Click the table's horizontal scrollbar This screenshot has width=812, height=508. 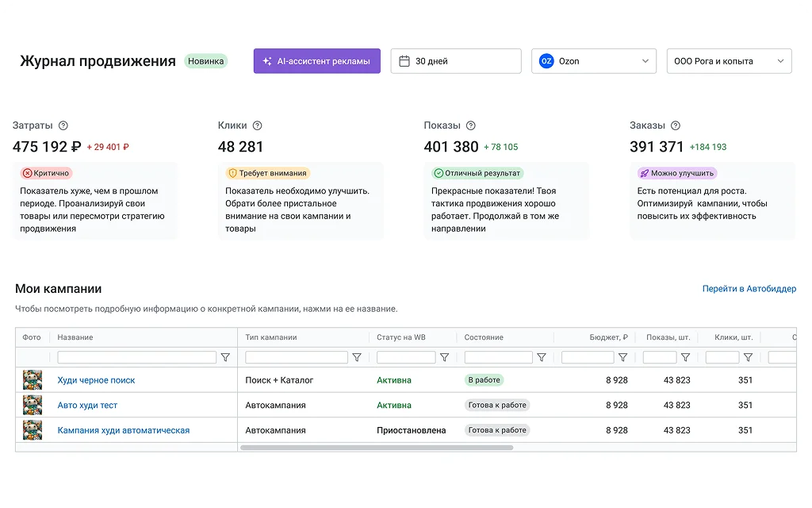(x=377, y=448)
